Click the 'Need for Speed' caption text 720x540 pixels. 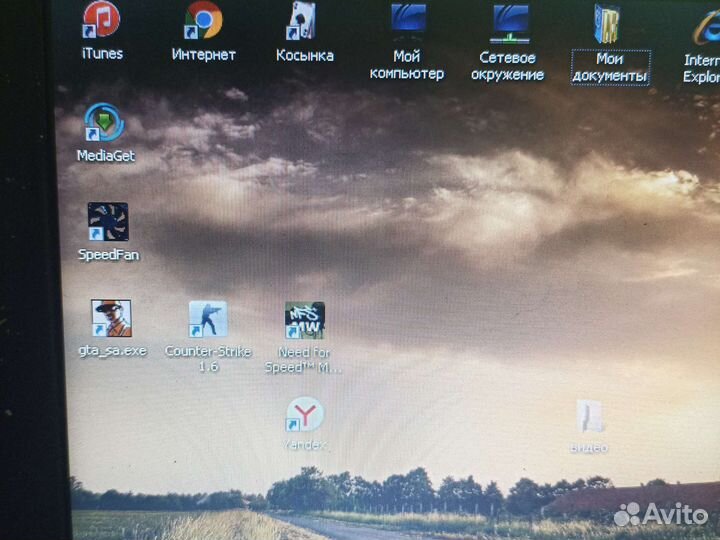pos(304,360)
